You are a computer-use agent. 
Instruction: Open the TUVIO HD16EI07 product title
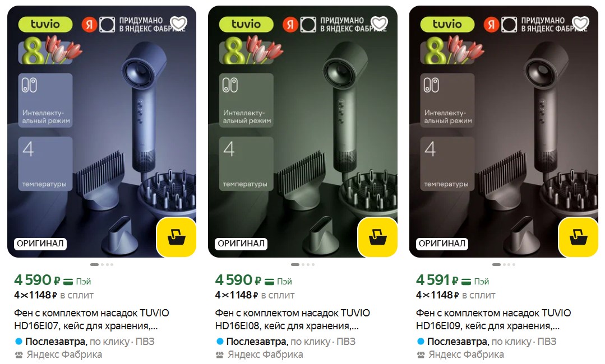click(x=91, y=319)
